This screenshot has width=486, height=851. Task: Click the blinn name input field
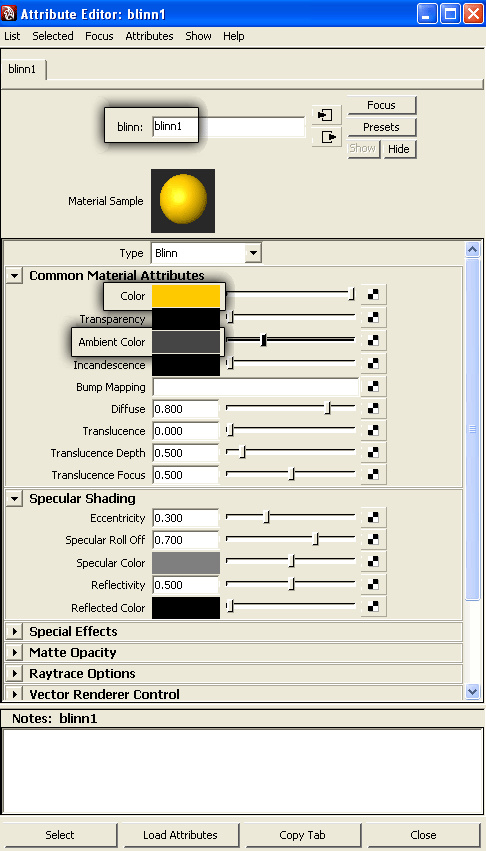(x=228, y=126)
